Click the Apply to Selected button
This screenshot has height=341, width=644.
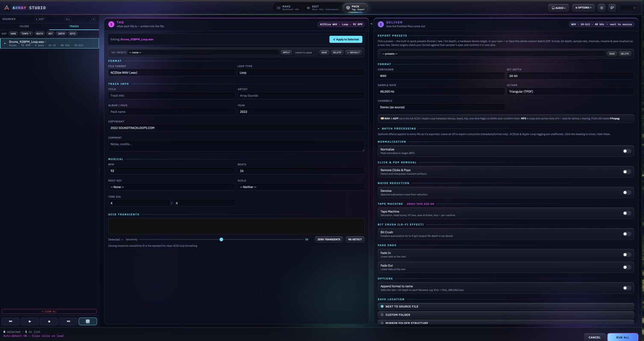(x=346, y=39)
